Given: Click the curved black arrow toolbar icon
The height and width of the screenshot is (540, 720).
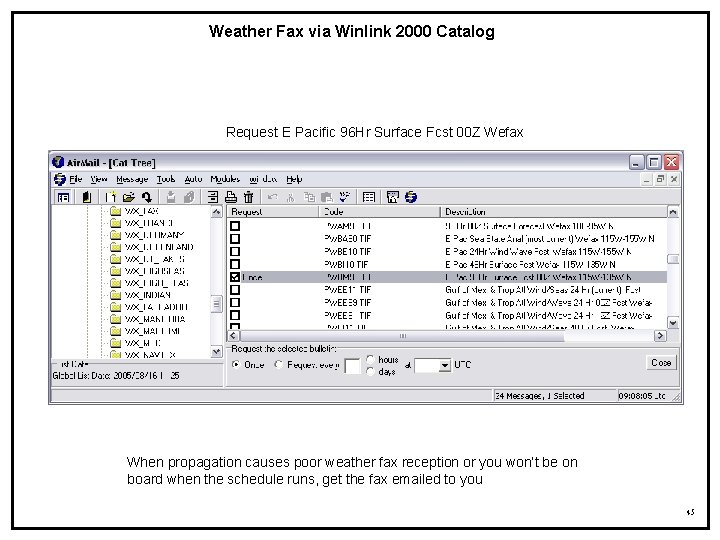Looking at the screenshot, I should point(147,197).
